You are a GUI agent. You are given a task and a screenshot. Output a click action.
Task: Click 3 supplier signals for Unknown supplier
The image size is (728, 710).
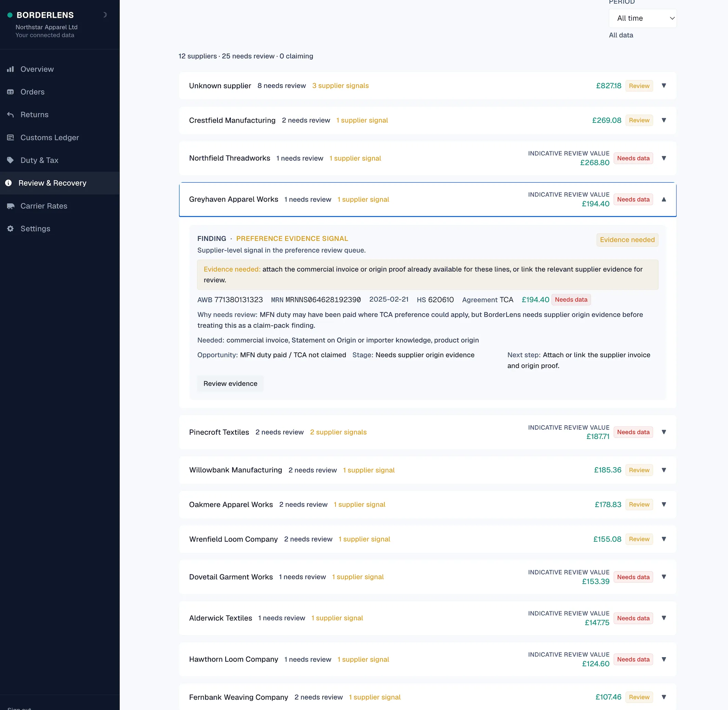click(340, 86)
